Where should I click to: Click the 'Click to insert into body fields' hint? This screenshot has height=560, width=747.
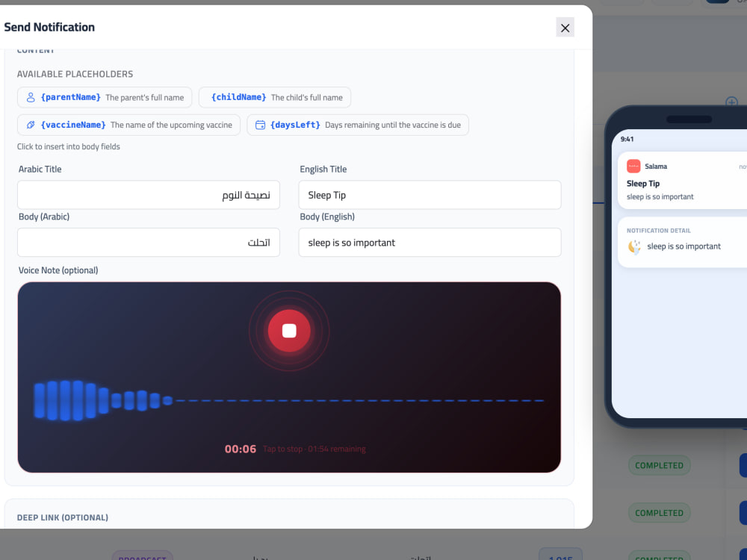69,146
